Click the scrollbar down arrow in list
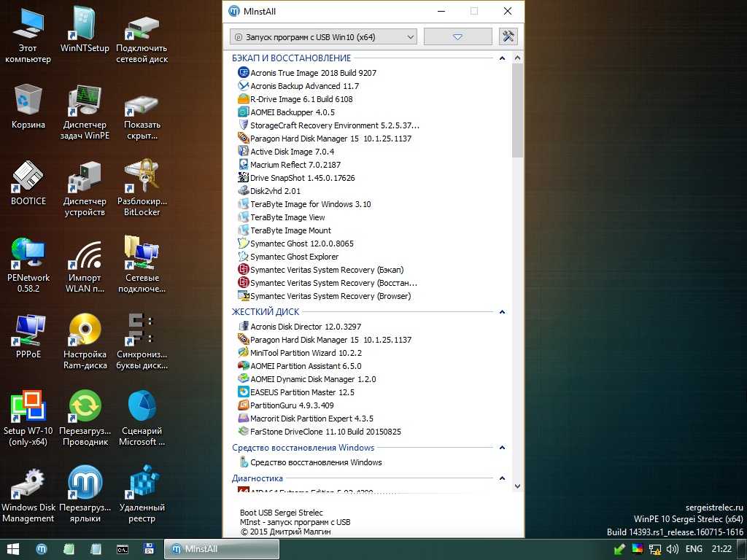The height and width of the screenshot is (560, 747). [x=517, y=486]
